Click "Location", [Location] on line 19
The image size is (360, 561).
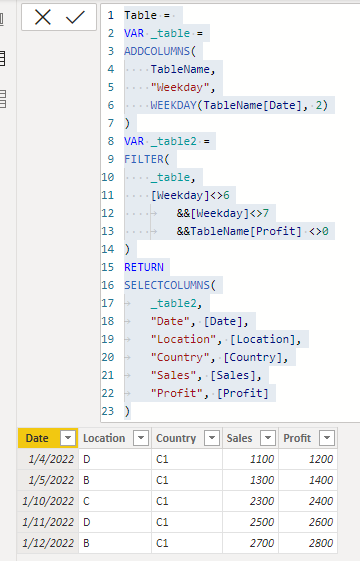pos(223,339)
